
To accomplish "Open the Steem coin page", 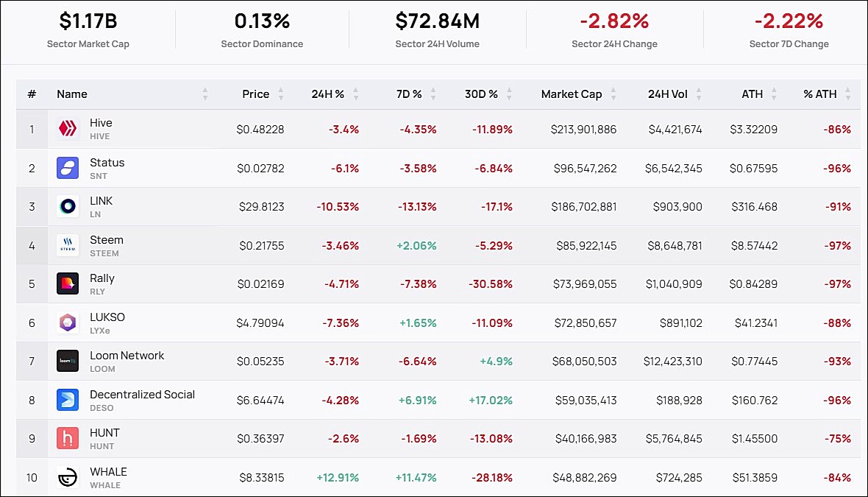I will click(x=106, y=240).
